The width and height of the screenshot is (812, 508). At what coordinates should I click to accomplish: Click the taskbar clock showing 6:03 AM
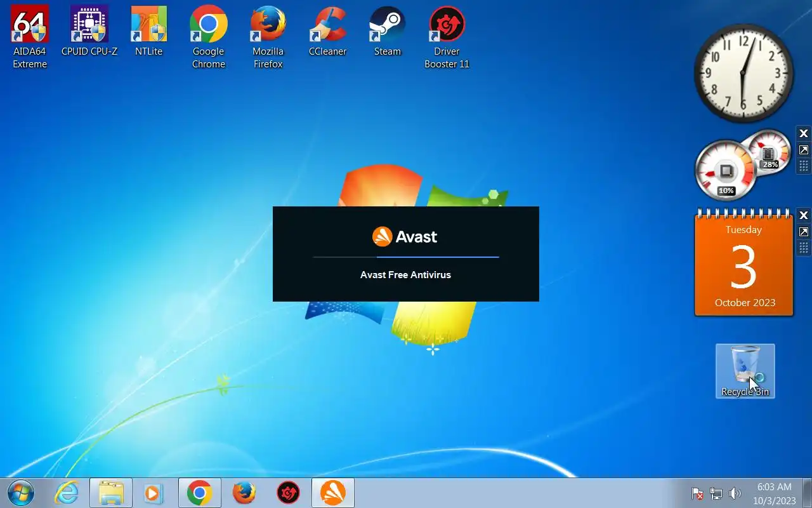[x=775, y=493]
